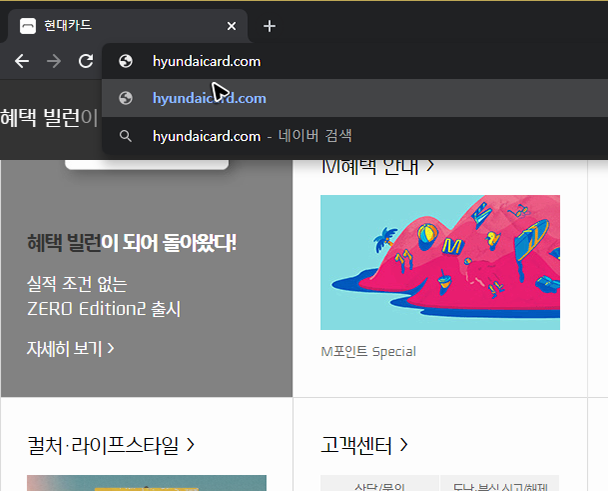Click the ZERO Edition2 출시 text
The width and height of the screenshot is (608, 491).
pyautogui.click(x=104, y=309)
